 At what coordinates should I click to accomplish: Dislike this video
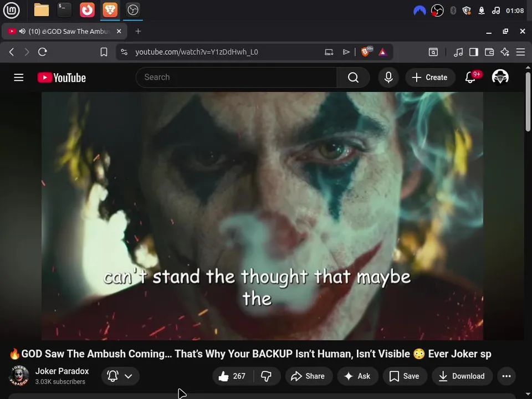267,376
